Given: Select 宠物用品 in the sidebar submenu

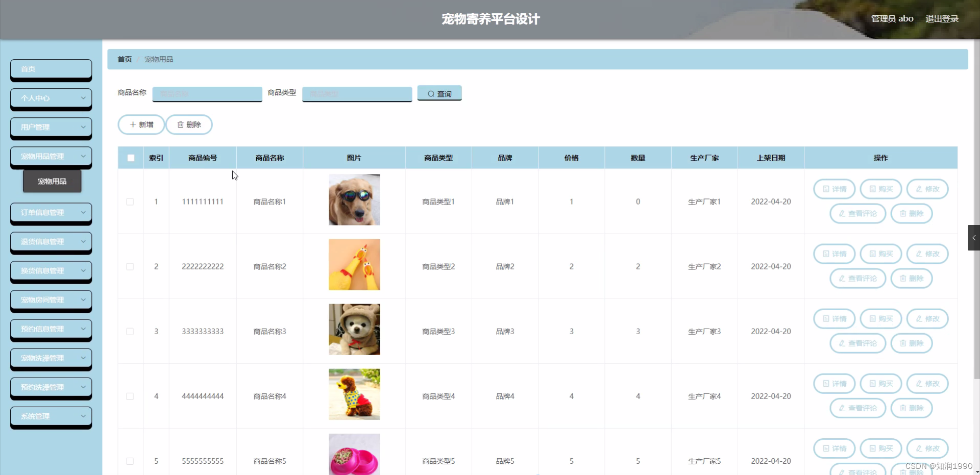Looking at the screenshot, I should point(52,181).
